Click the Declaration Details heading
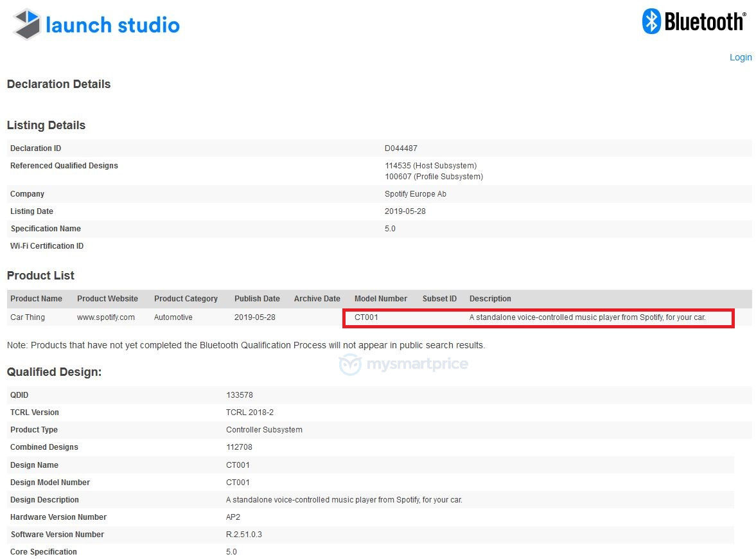756x559 pixels. click(x=59, y=84)
